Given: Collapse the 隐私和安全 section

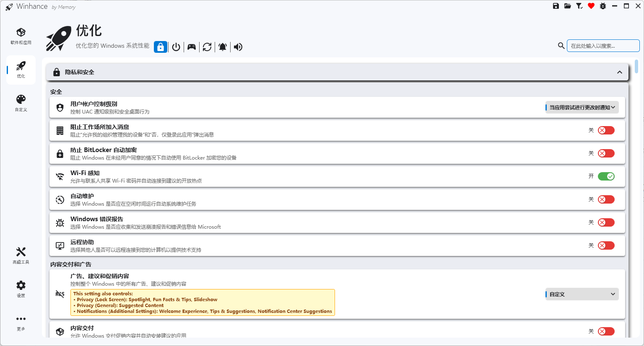Looking at the screenshot, I should pos(620,72).
